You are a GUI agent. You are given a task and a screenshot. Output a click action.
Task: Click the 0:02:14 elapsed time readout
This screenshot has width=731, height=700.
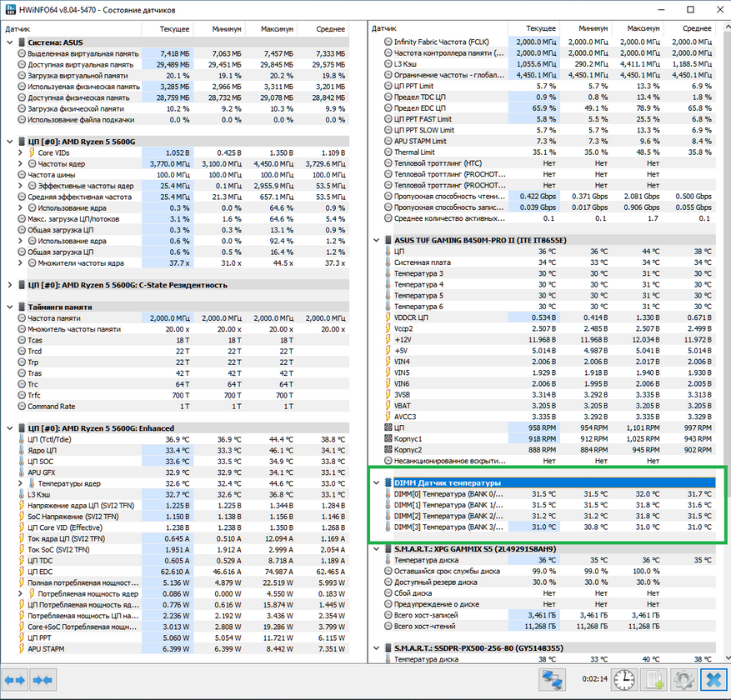[x=594, y=679]
